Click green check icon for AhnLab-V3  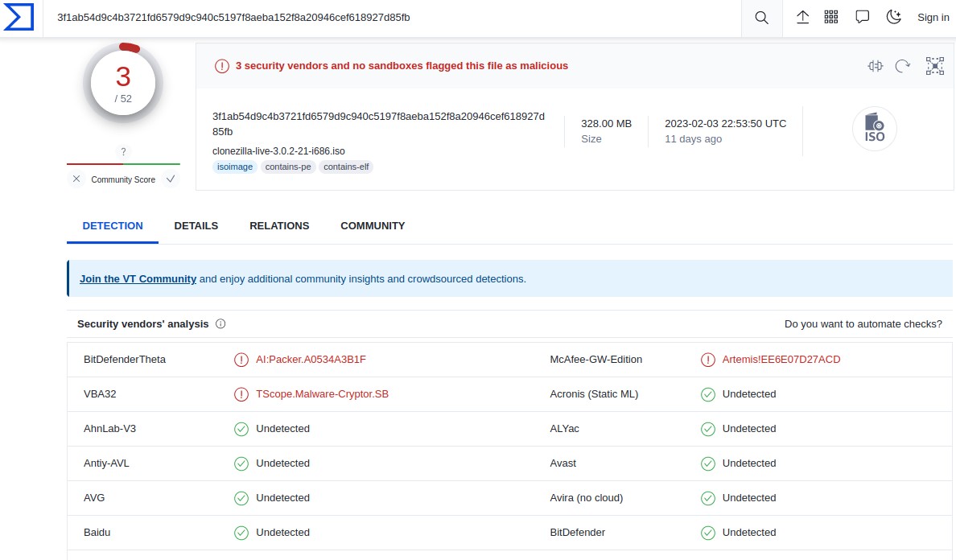click(241, 429)
